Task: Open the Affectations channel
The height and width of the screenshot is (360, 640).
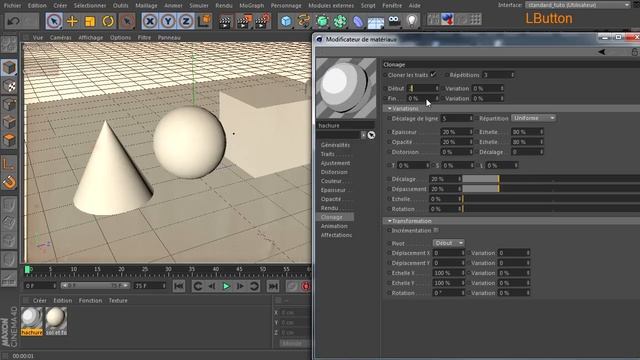Action: [x=336, y=235]
